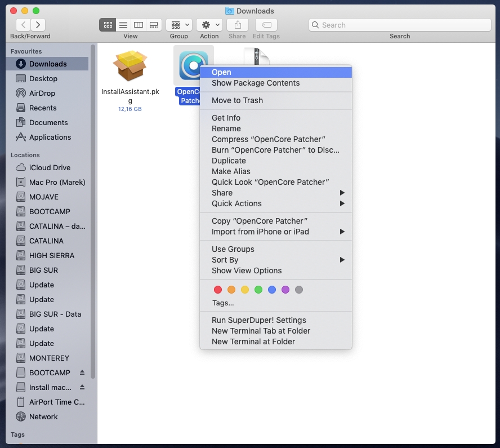Screen dimensions: 500x448
Task: Choose New Terminal Tab at Folder
Action: 276,331
